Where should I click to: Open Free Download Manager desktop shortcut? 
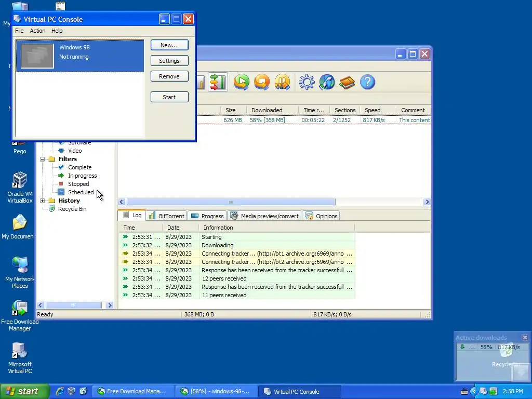(x=20, y=315)
